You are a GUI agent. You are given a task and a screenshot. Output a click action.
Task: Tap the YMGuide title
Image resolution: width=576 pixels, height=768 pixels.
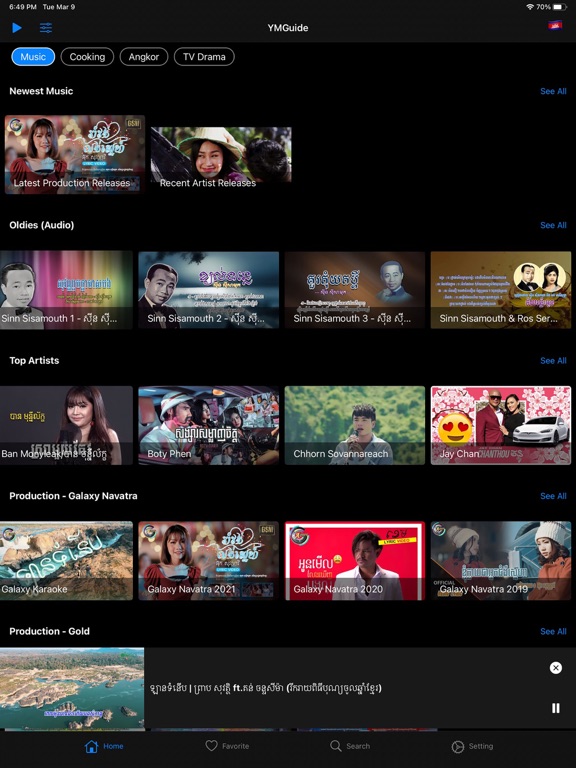point(288,28)
